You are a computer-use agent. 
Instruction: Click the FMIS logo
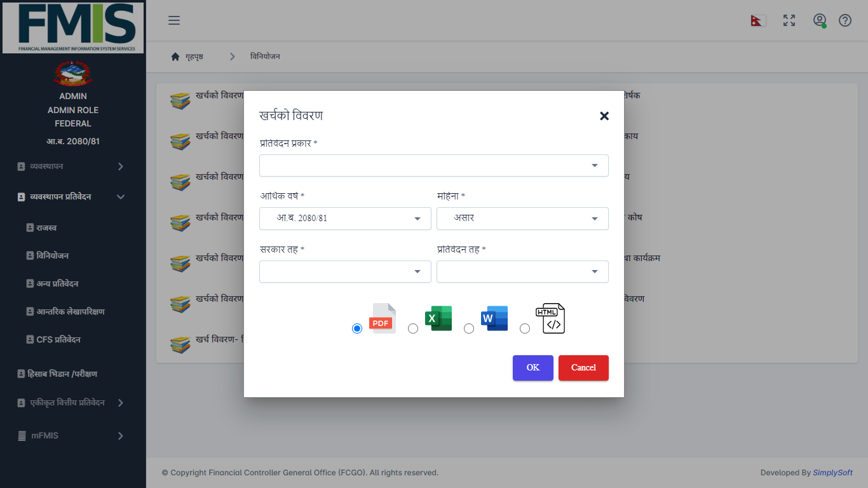pyautogui.click(x=73, y=27)
